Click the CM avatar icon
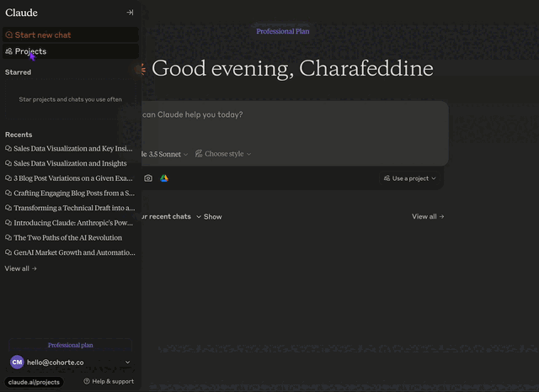Viewport: 539px width, 392px height. click(x=17, y=362)
